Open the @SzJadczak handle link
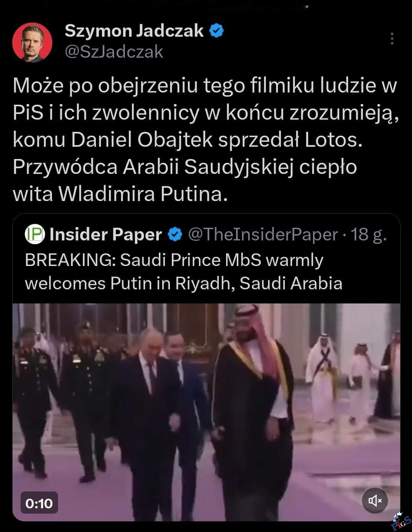This screenshot has width=412, height=532. coord(114,52)
